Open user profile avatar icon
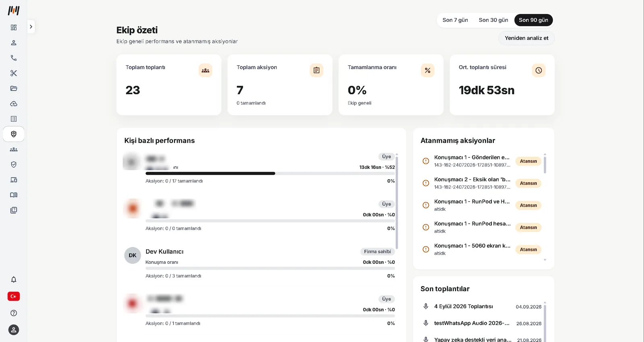The height and width of the screenshot is (342, 644). click(14, 330)
